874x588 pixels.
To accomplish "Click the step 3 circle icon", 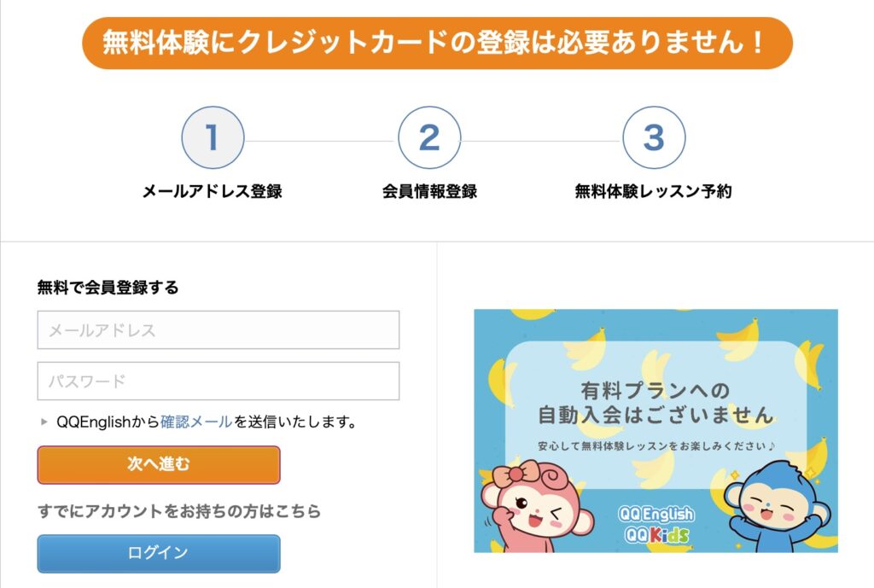I will 654,137.
